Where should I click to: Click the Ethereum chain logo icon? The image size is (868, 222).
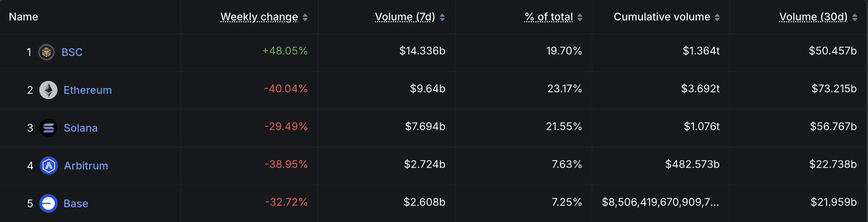click(x=48, y=90)
